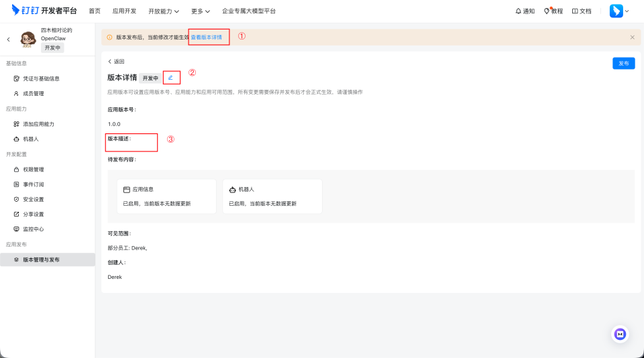Close the orange notice banner
The width and height of the screenshot is (644, 358).
632,38
